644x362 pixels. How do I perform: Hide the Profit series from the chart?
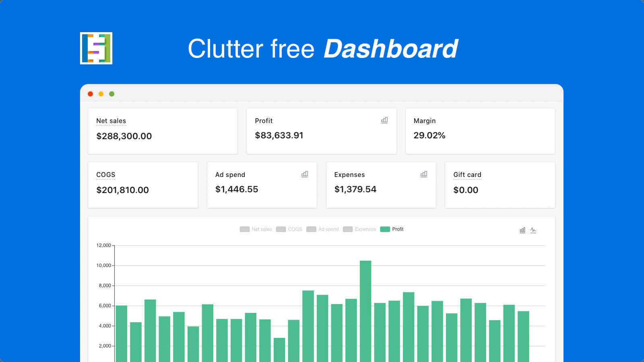pyautogui.click(x=392, y=229)
